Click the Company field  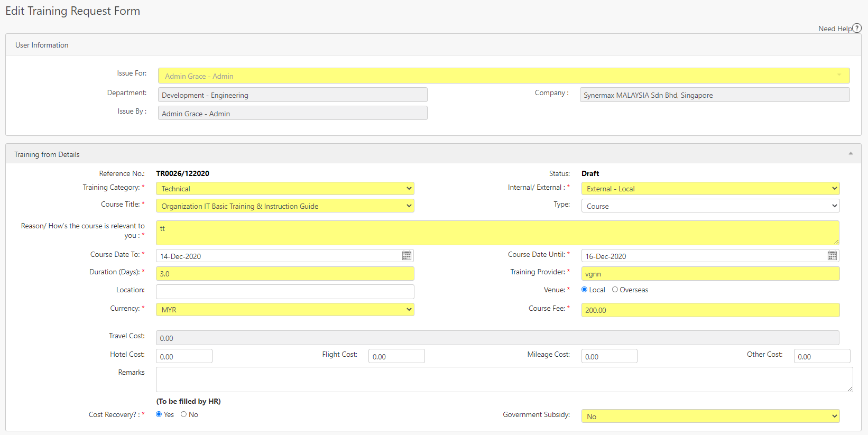click(715, 95)
